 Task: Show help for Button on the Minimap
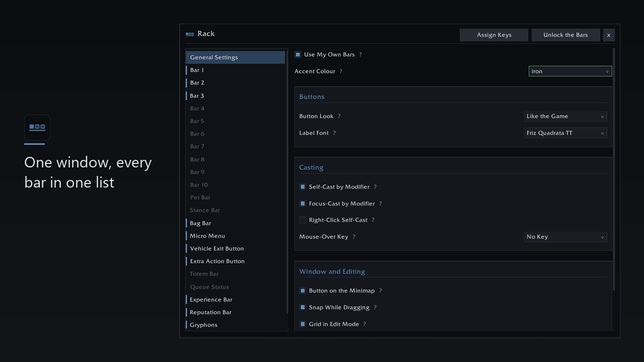pyautogui.click(x=380, y=291)
